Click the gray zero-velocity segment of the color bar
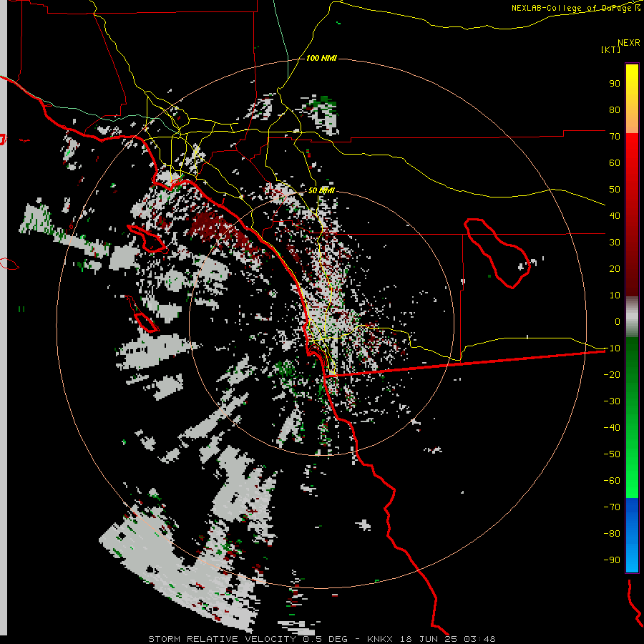644x644 pixels. [x=632, y=316]
